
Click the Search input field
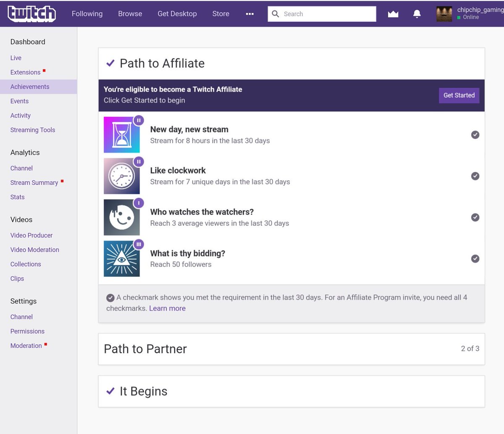pos(322,14)
